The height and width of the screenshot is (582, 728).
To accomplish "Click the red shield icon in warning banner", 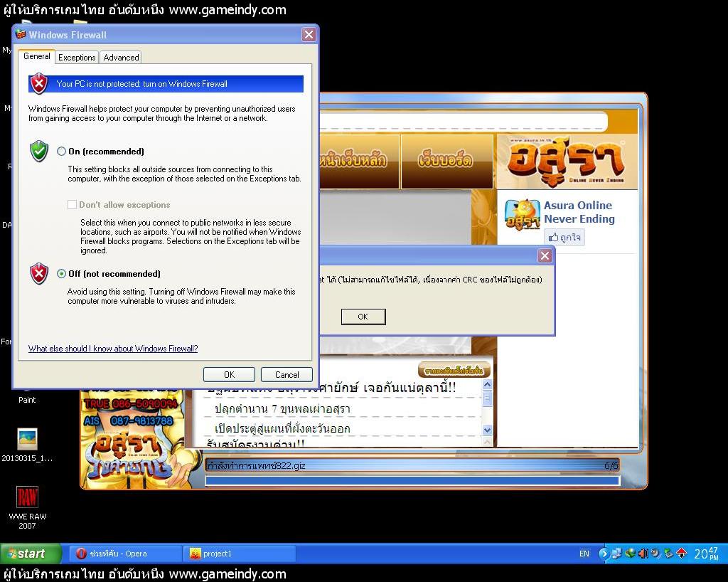I will tap(39, 84).
